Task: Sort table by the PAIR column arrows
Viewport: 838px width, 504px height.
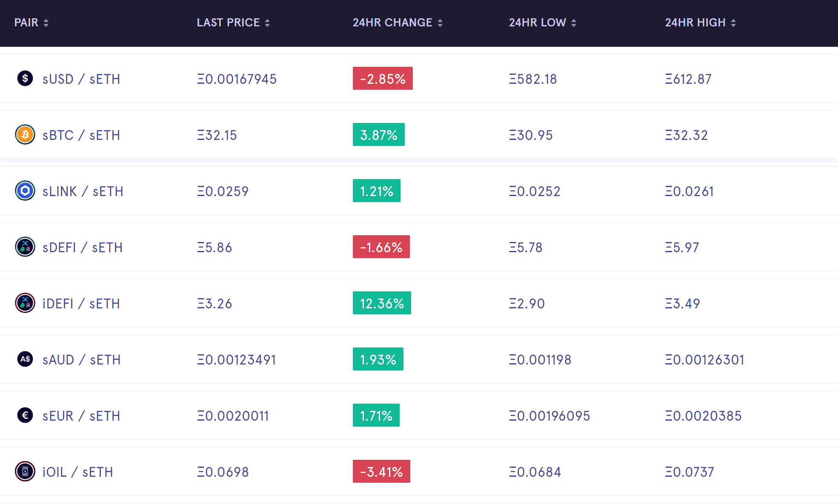Action: (46, 23)
